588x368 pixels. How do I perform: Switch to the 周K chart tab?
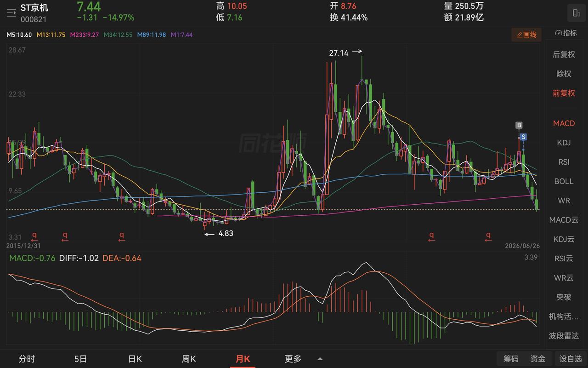pyautogui.click(x=189, y=359)
